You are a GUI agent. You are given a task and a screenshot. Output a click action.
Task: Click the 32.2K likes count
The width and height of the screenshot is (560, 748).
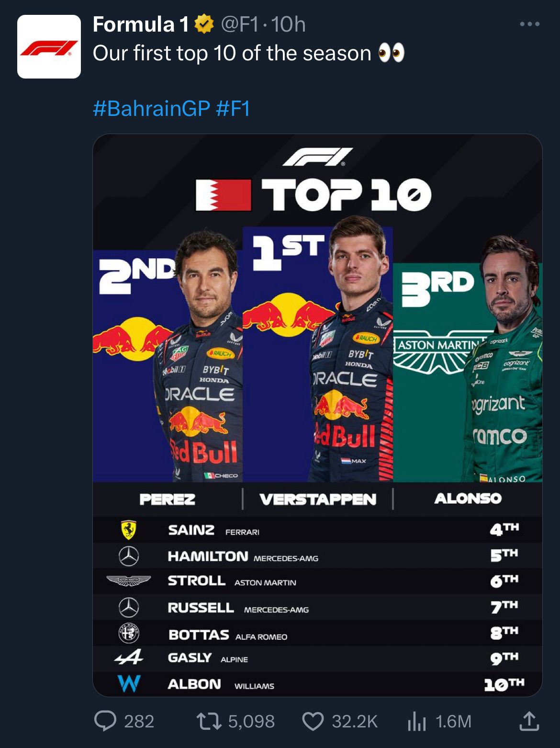pyautogui.click(x=355, y=721)
